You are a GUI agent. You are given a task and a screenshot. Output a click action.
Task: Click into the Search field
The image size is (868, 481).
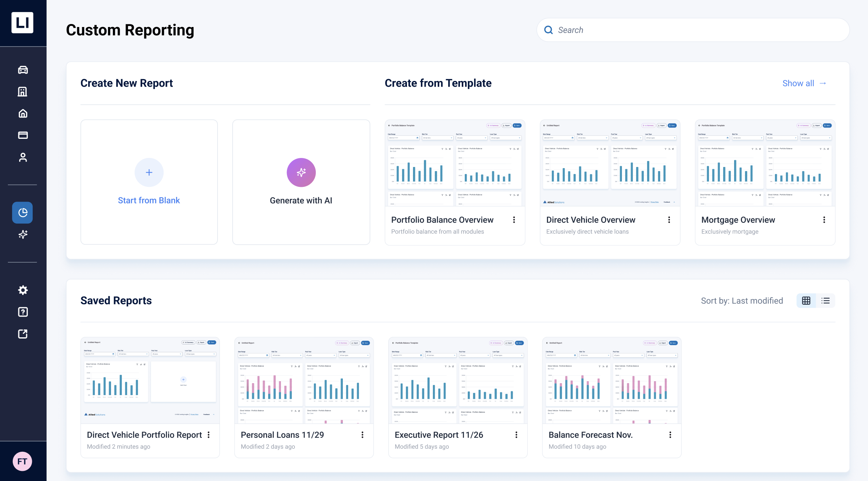click(693, 30)
